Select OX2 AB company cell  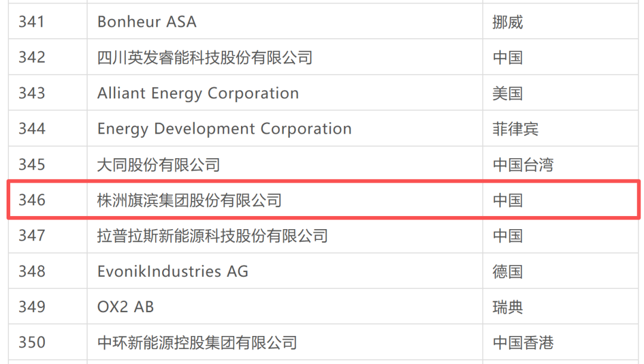click(125, 307)
